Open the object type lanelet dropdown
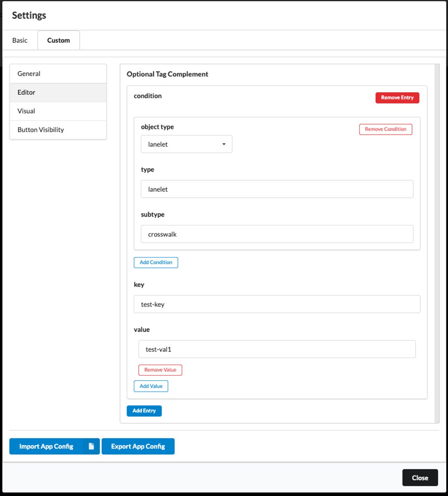The image size is (448, 496). tap(186, 144)
